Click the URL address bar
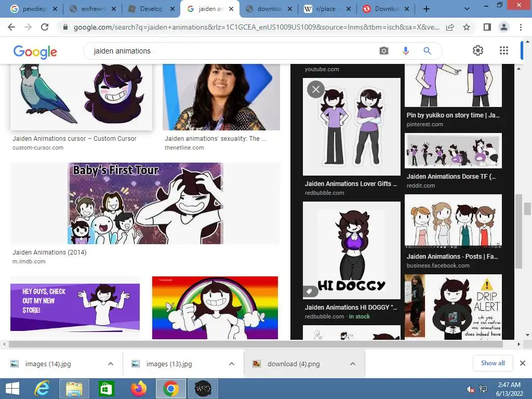This screenshot has height=399, width=532. tap(257, 27)
